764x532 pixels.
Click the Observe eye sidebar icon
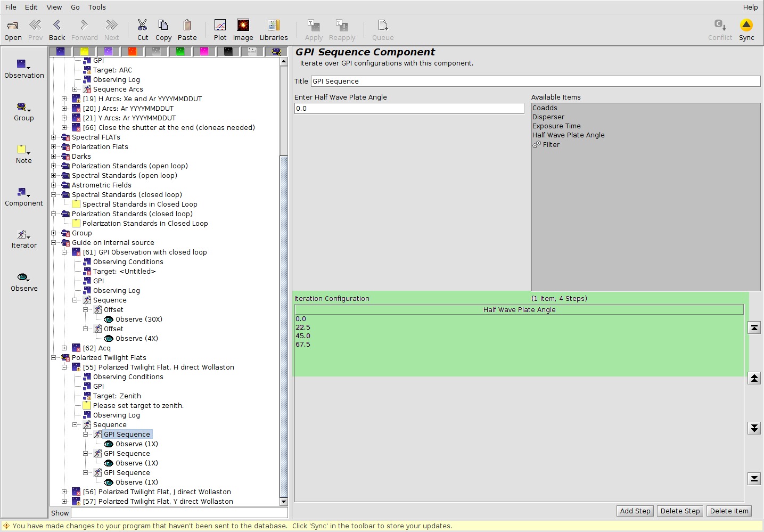point(24,277)
